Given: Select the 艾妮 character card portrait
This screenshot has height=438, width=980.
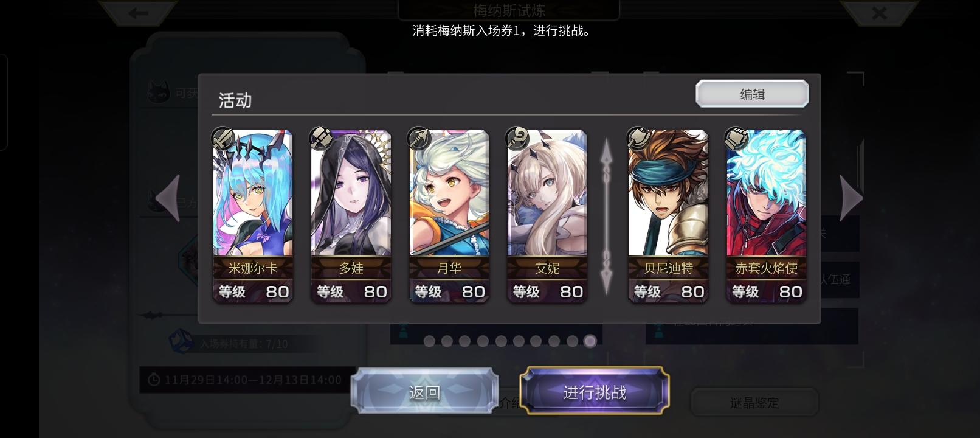Looking at the screenshot, I should (547, 193).
